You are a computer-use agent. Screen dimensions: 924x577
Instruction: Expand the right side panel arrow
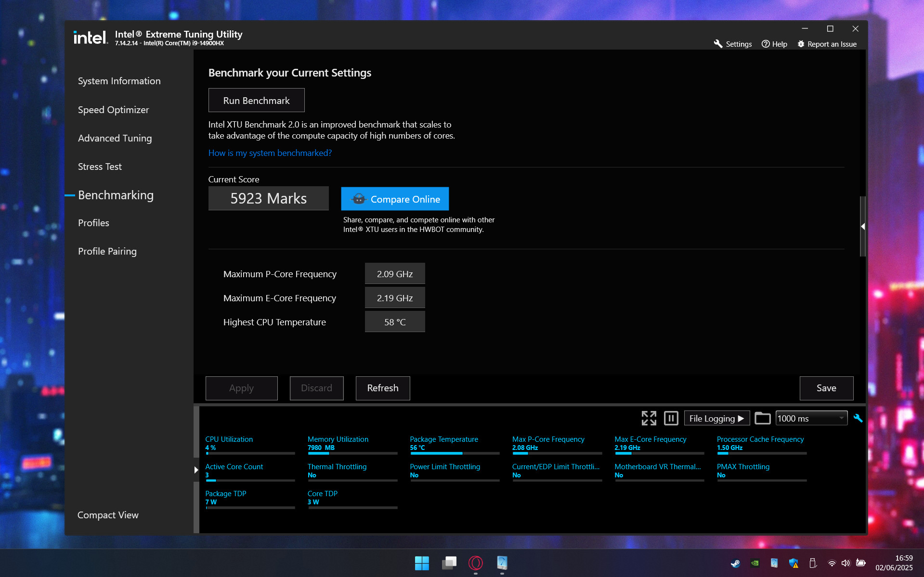click(863, 226)
